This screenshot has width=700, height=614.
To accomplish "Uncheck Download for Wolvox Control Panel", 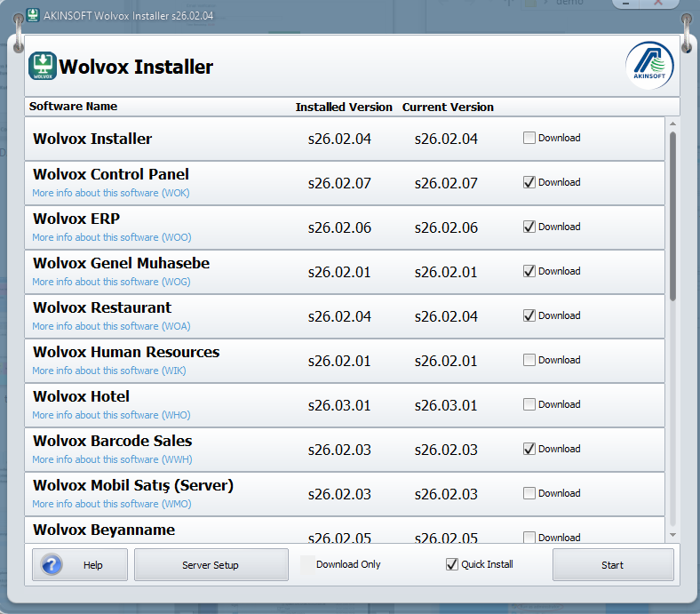I will 529,182.
